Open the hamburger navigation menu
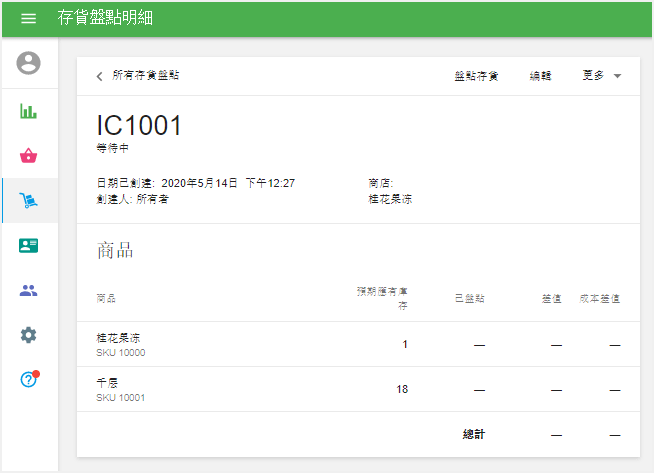654x473 pixels. (x=28, y=18)
